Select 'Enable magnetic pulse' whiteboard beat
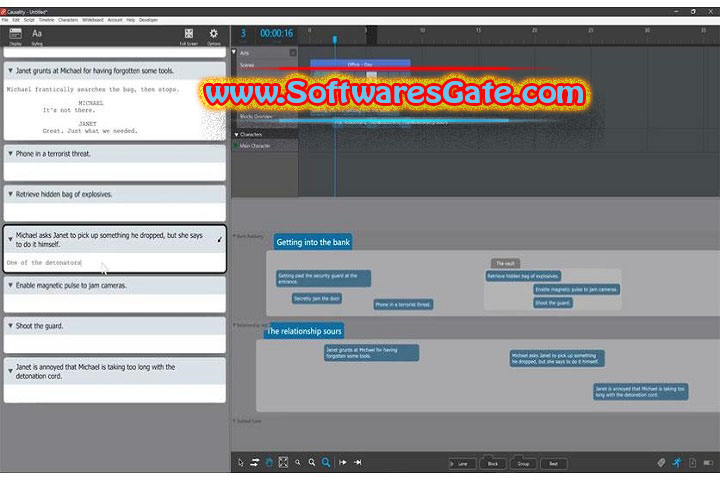 (576, 289)
